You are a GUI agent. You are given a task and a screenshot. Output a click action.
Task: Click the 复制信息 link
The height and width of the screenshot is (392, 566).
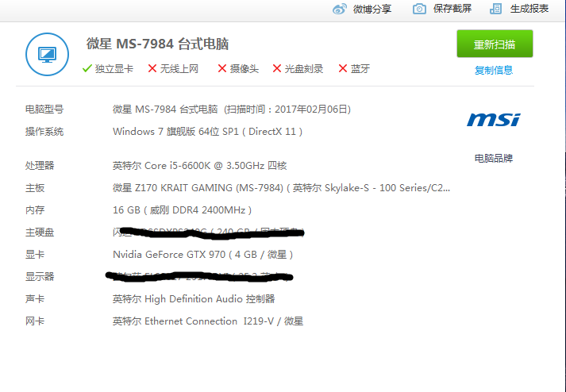494,70
